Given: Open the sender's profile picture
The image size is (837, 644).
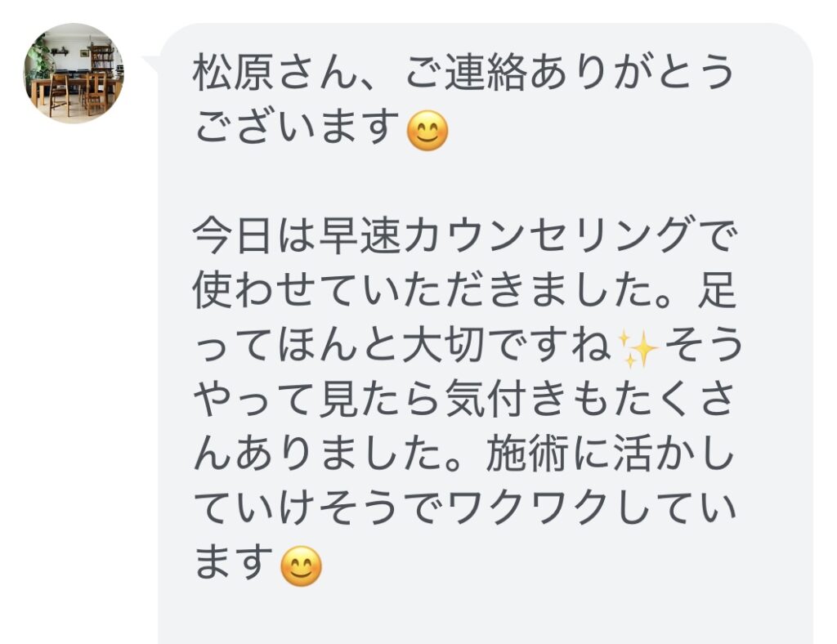Looking at the screenshot, I should 74,74.
